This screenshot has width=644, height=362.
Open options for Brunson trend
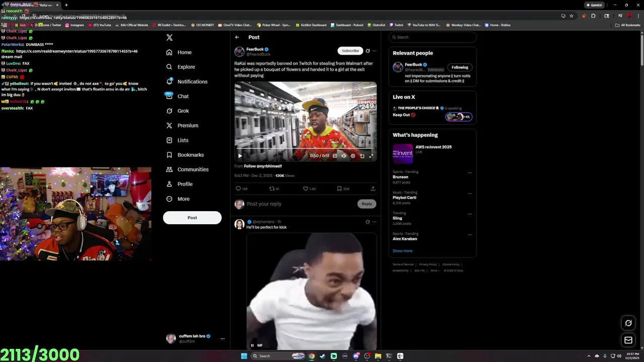(x=470, y=173)
